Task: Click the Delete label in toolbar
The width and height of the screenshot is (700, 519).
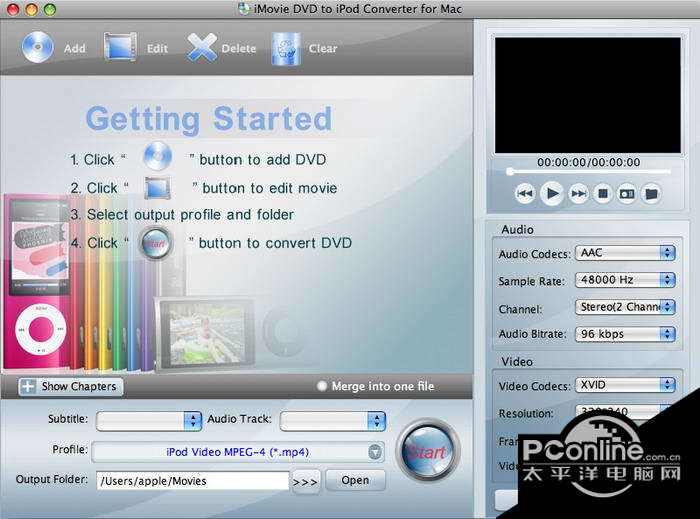Action: 239,48
